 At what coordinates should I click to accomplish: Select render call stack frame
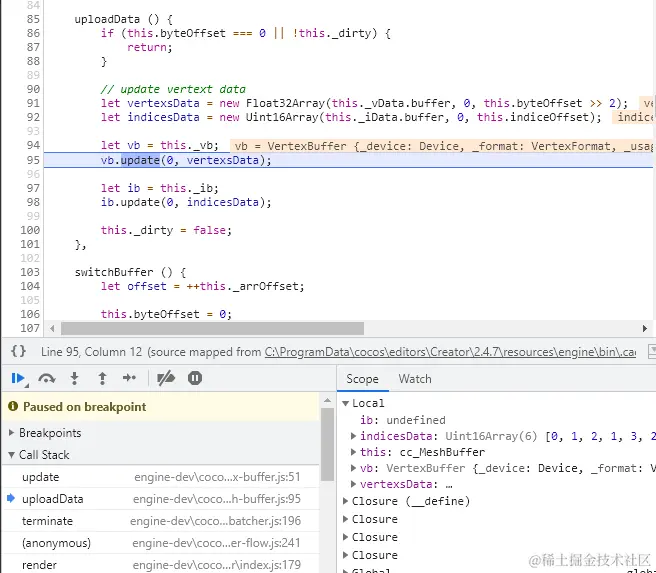[161, 565]
